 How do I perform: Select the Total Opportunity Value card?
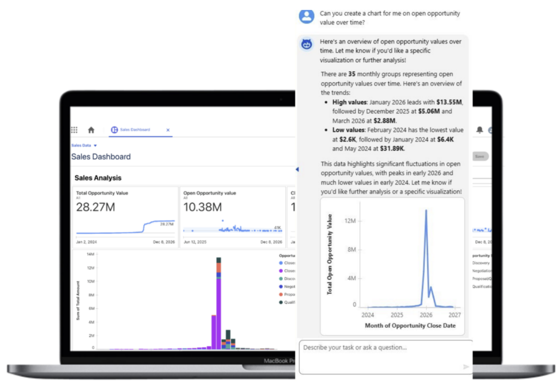(125, 218)
